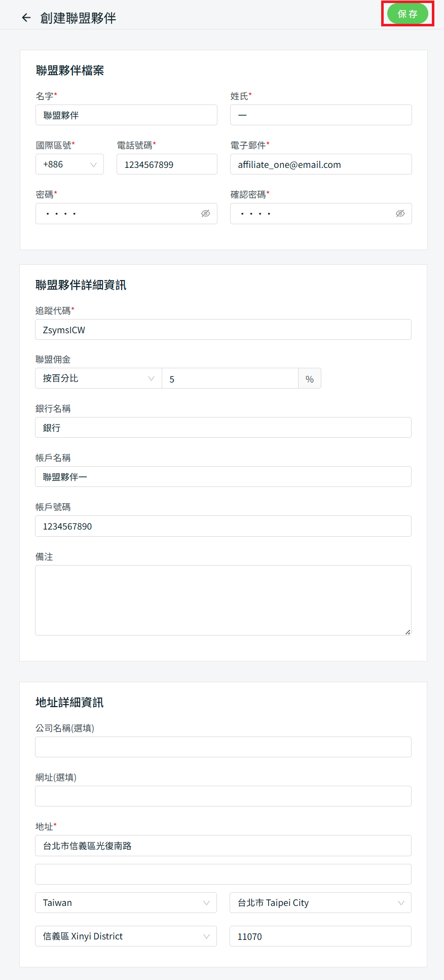Open the 信義區 Xinyi District dropdown
The image size is (444, 980).
pos(126,936)
